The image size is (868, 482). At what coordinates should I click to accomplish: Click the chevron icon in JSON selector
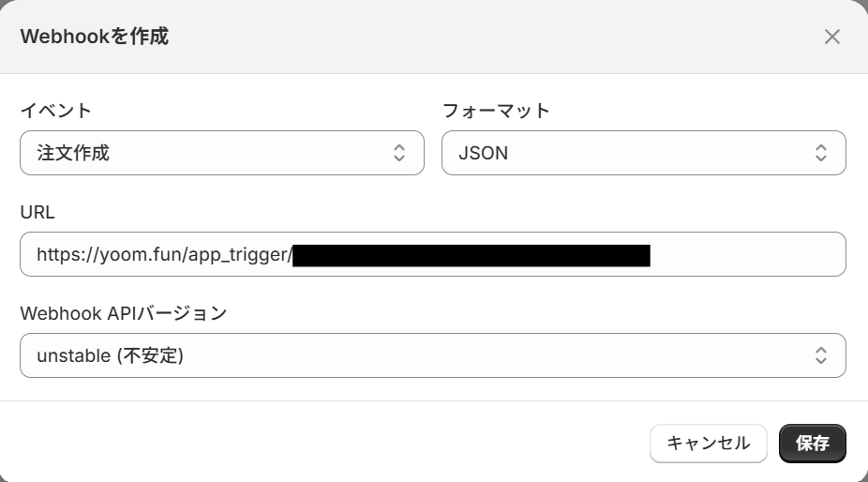[x=821, y=153]
